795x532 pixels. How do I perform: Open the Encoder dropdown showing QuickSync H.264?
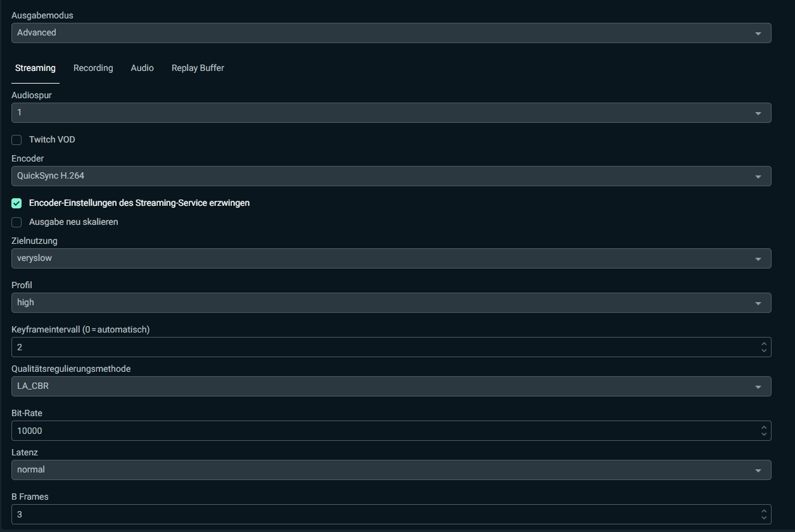coord(391,176)
